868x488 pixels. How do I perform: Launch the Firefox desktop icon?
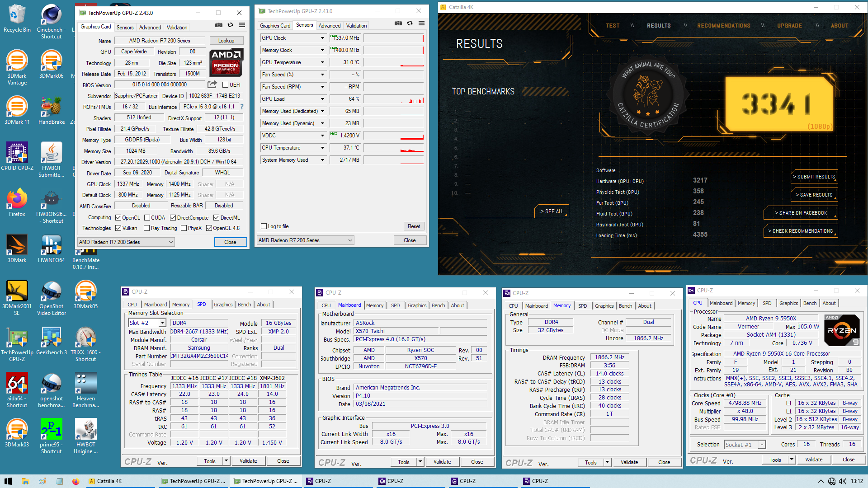click(17, 202)
